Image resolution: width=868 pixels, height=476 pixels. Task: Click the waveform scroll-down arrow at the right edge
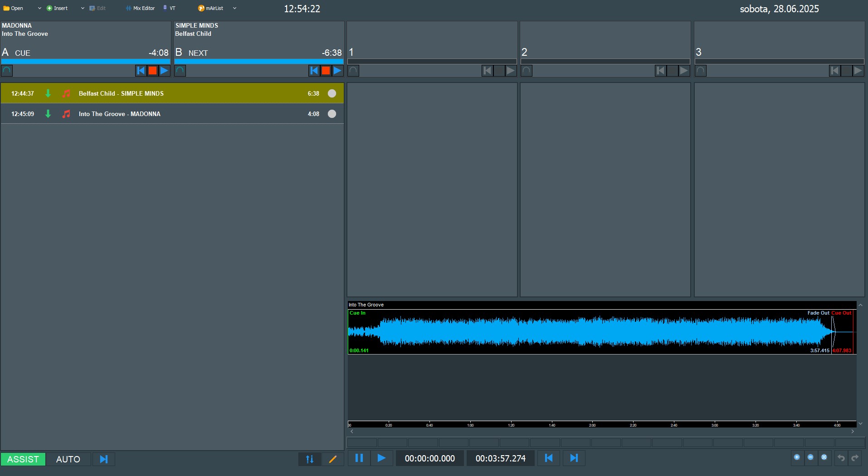860,424
